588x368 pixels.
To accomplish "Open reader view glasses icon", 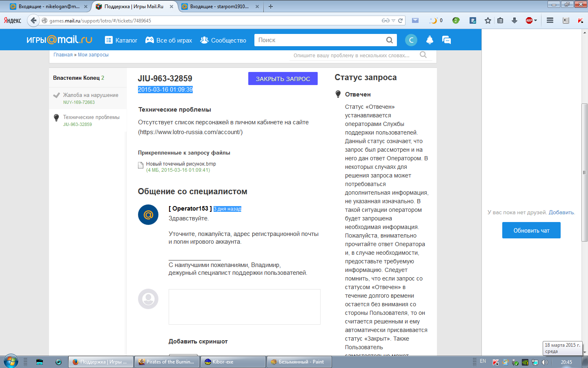I will (x=385, y=20).
